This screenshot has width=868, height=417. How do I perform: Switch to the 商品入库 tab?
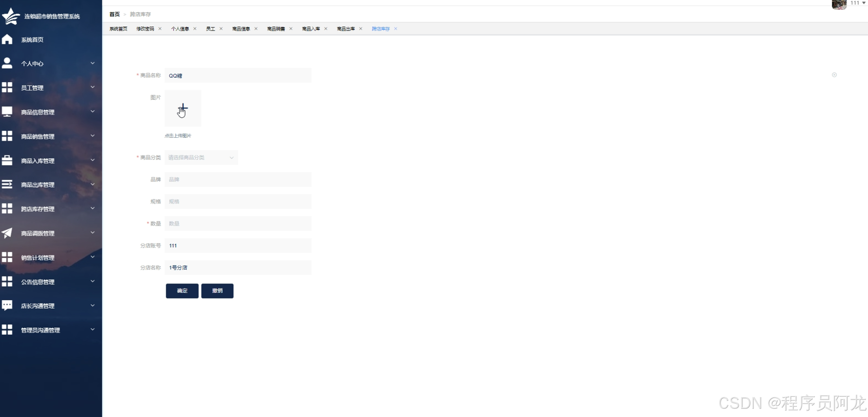tap(311, 29)
